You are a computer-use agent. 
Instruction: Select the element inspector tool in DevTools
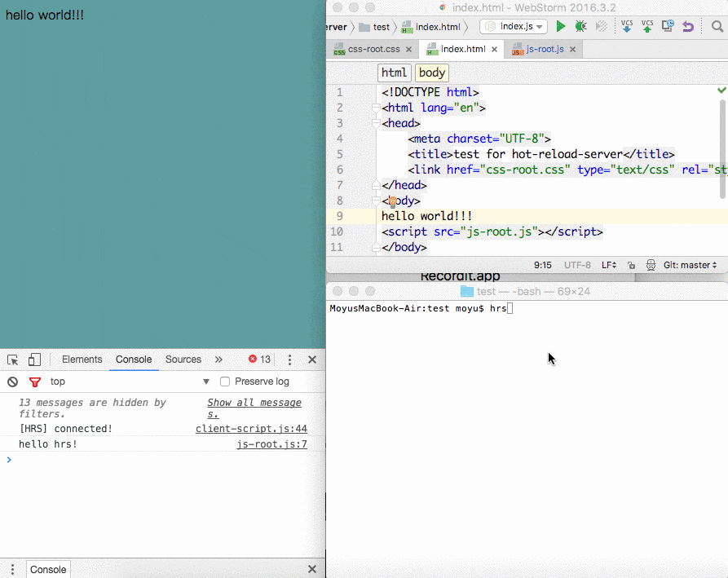tap(12, 360)
